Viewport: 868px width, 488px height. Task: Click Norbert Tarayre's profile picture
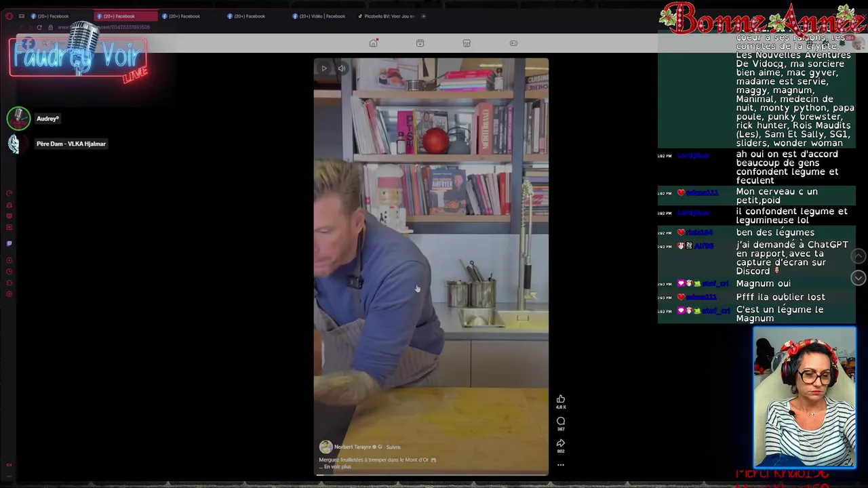click(x=325, y=447)
